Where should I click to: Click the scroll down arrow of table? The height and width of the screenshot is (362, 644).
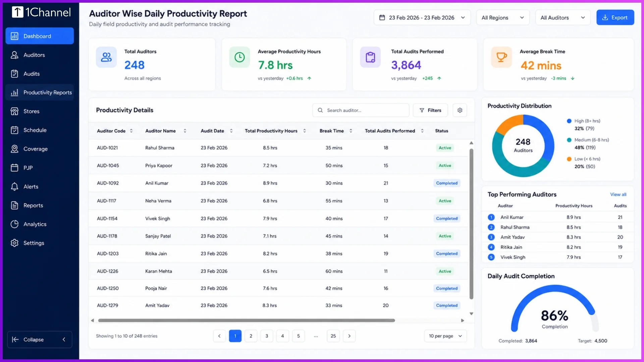(x=471, y=314)
